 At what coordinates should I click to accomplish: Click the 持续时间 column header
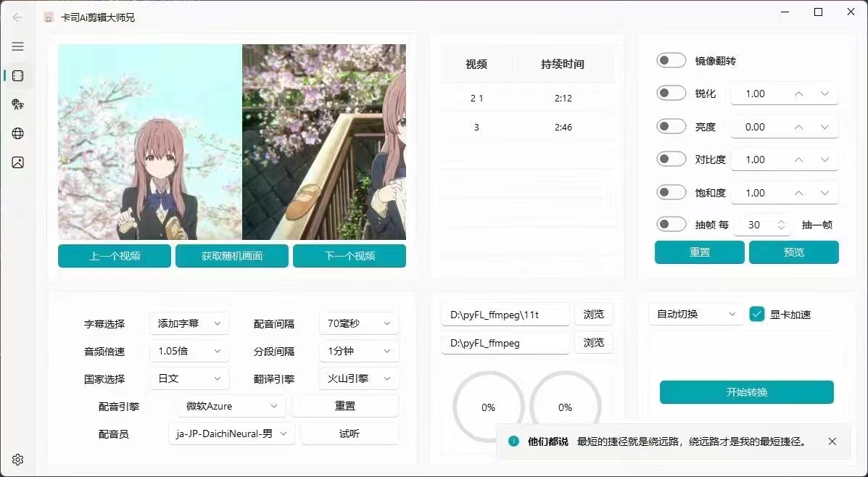click(x=563, y=65)
